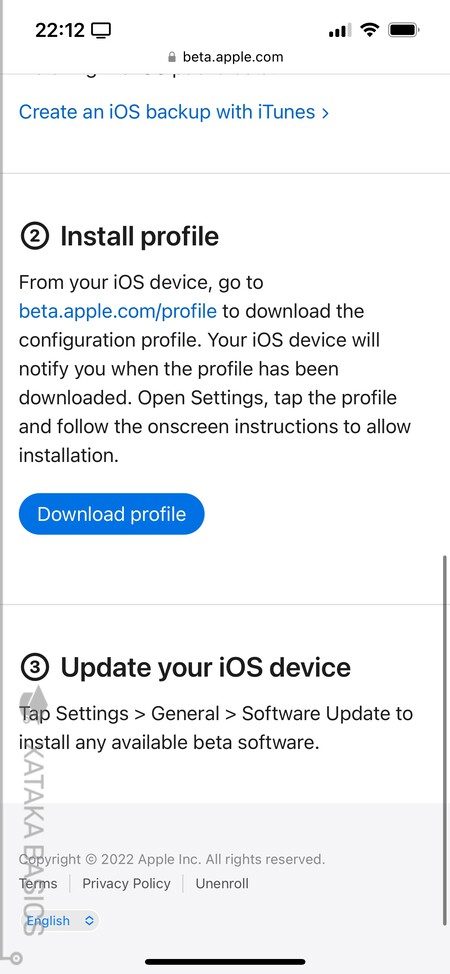Tap the beta.apple.com address bar
Image resolution: width=450 pixels, height=974 pixels.
(225, 57)
